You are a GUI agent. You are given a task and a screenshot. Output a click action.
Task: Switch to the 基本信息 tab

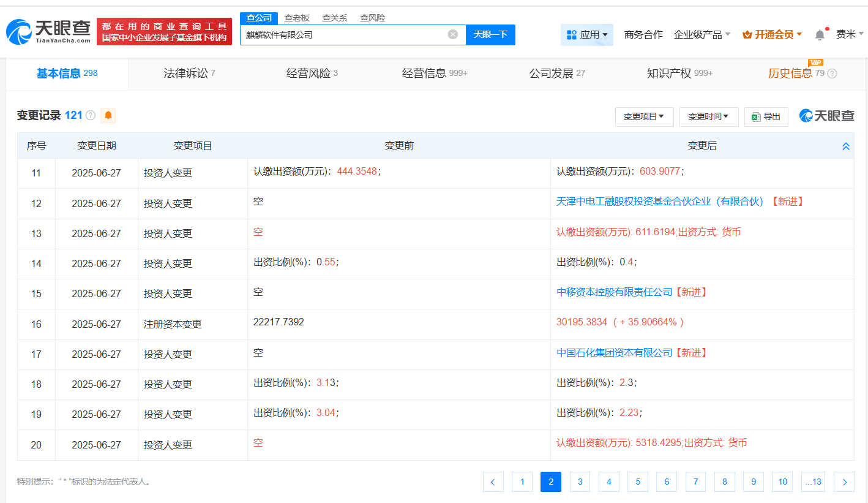point(67,74)
